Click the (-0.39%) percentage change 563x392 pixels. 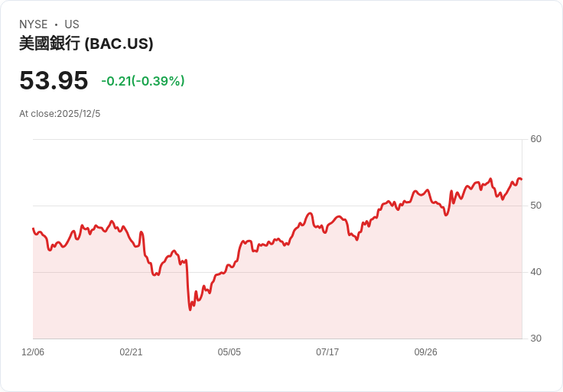[158, 81]
